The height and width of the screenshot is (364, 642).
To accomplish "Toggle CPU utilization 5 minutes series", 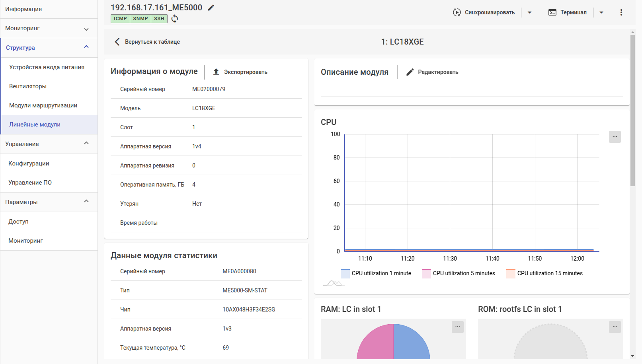I will (459, 273).
